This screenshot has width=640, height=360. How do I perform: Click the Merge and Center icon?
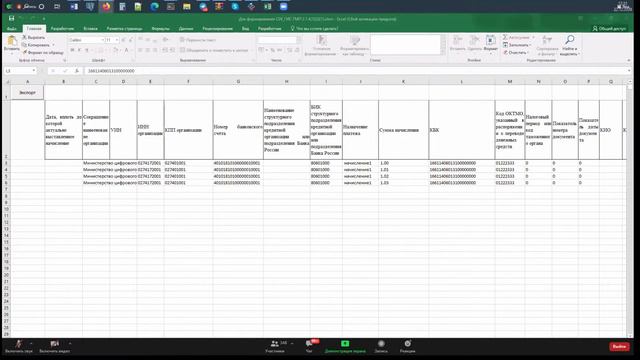point(182,50)
